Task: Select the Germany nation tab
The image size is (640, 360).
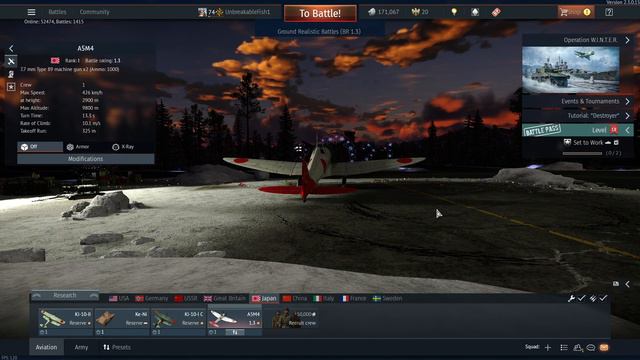Action: coord(152,298)
